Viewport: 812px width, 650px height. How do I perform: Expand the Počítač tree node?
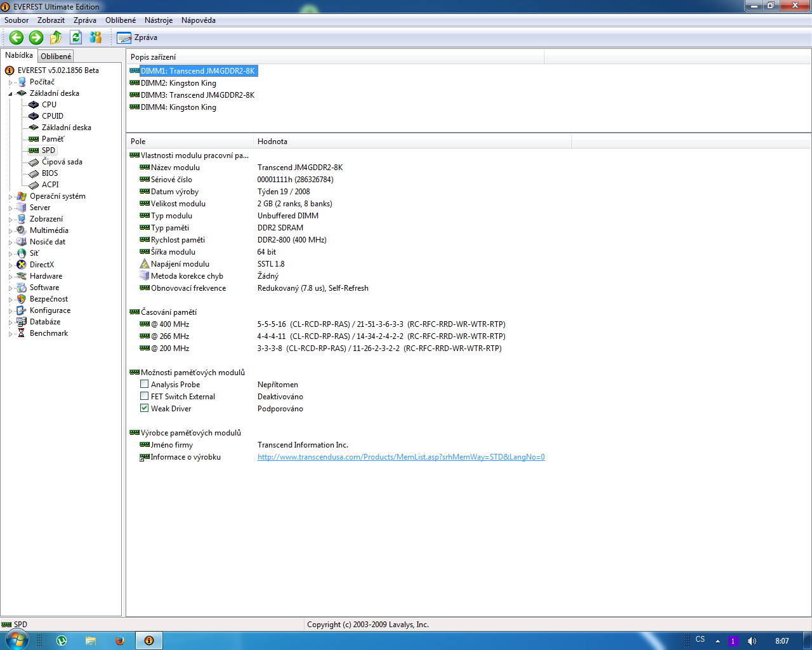[x=10, y=83]
